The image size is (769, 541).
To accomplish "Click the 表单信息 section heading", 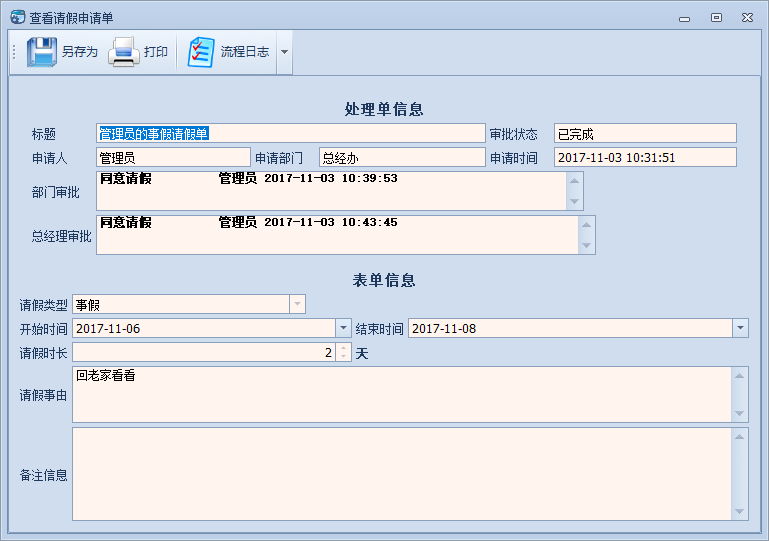I will (x=384, y=280).
